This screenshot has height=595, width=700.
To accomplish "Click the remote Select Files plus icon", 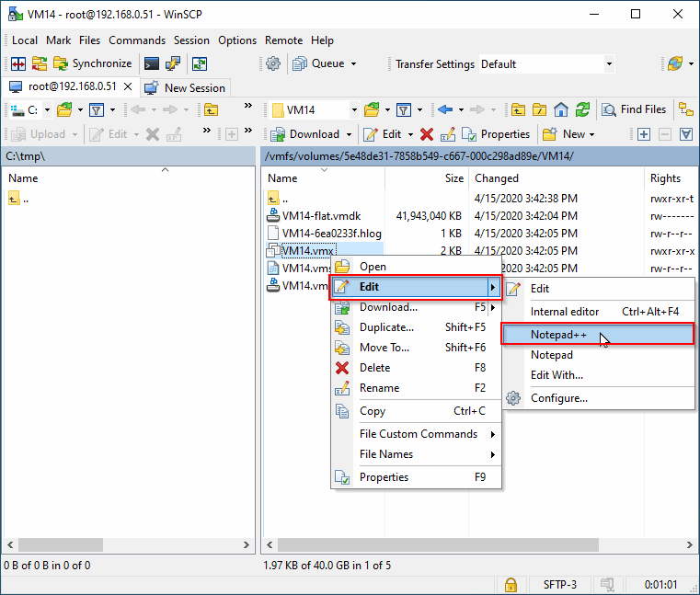I will pyautogui.click(x=644, y=134).
